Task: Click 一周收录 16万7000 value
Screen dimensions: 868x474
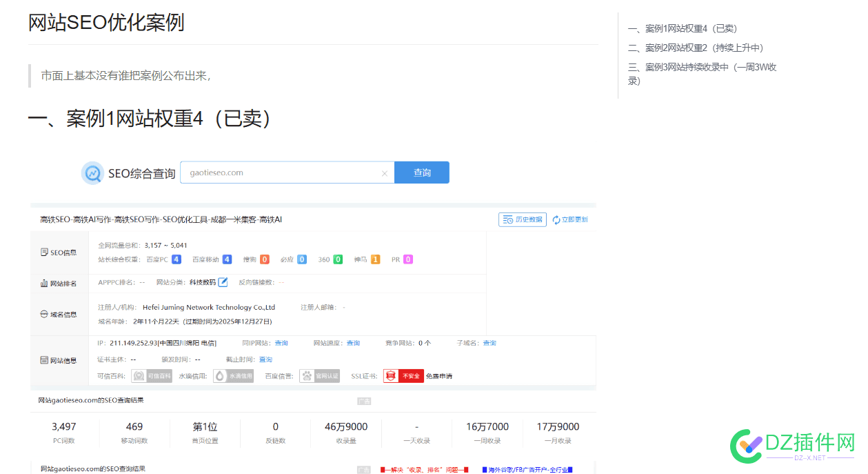Action: 487,426
